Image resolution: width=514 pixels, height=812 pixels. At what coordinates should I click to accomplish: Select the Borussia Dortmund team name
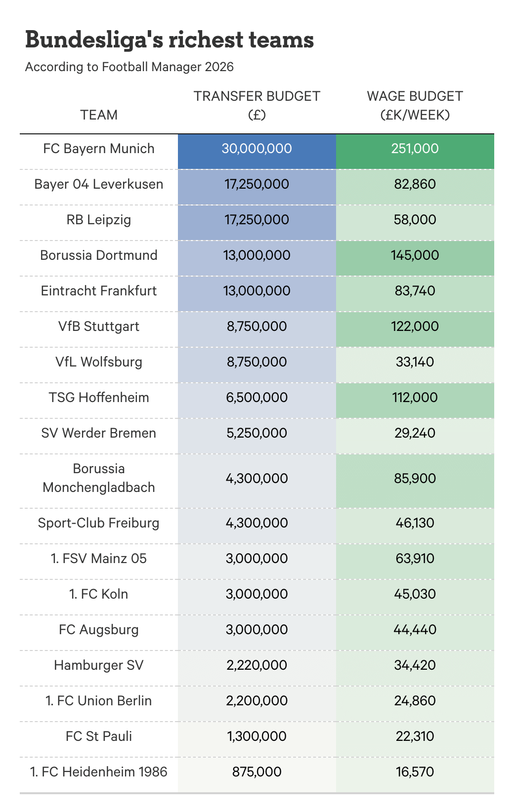[x=99, y=255]
